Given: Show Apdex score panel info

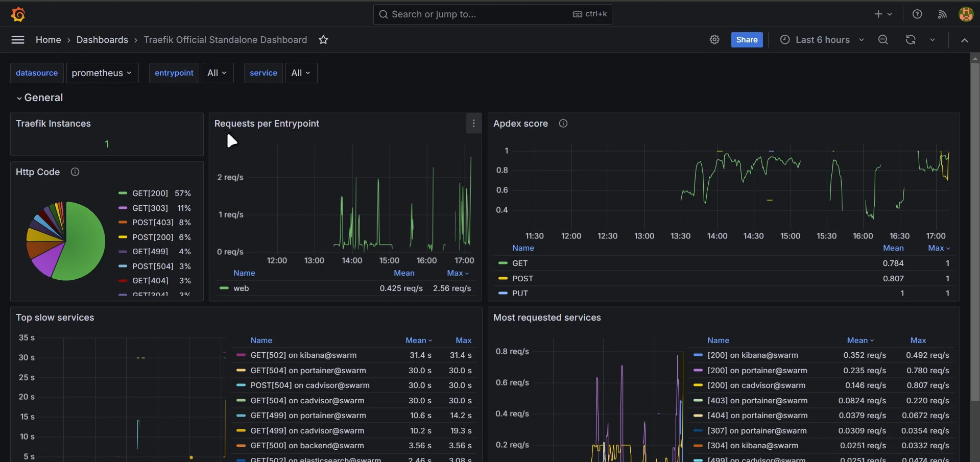Looking at the screenshot, I should coord(563,124).
